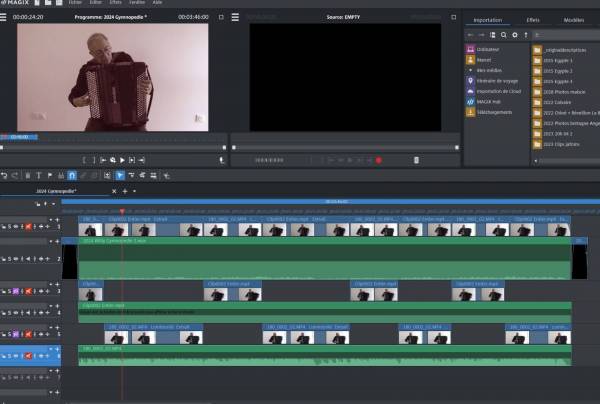Screen dimensions: 600x404
Task: Click the Undo arrow in the editing toolbar
Action: (x=5, y=176)
